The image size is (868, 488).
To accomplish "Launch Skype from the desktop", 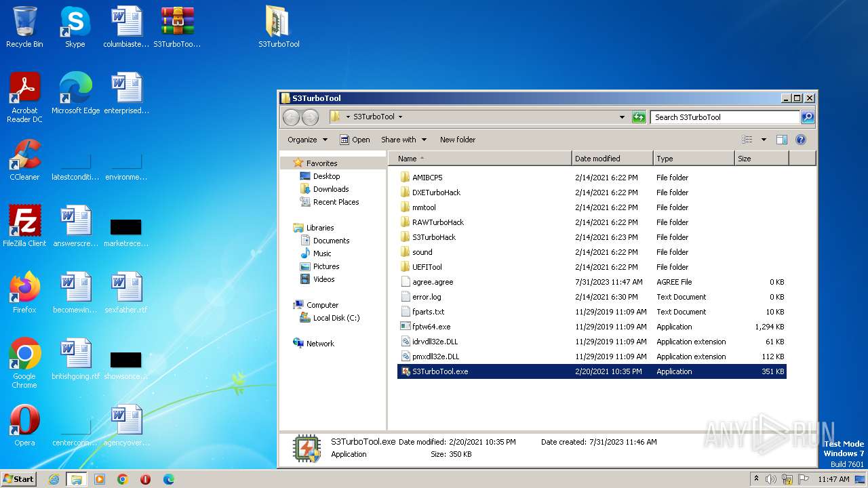I will [x=75, y=27].
